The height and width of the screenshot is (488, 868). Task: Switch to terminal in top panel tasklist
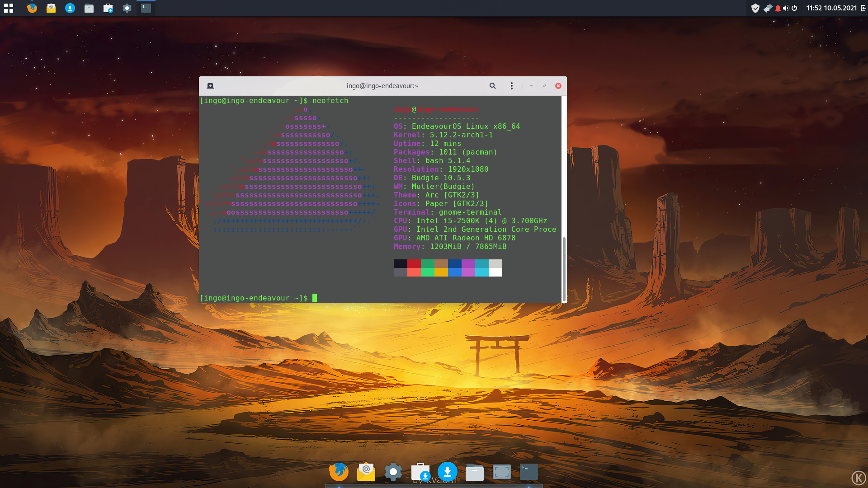[x=146, y=8]
